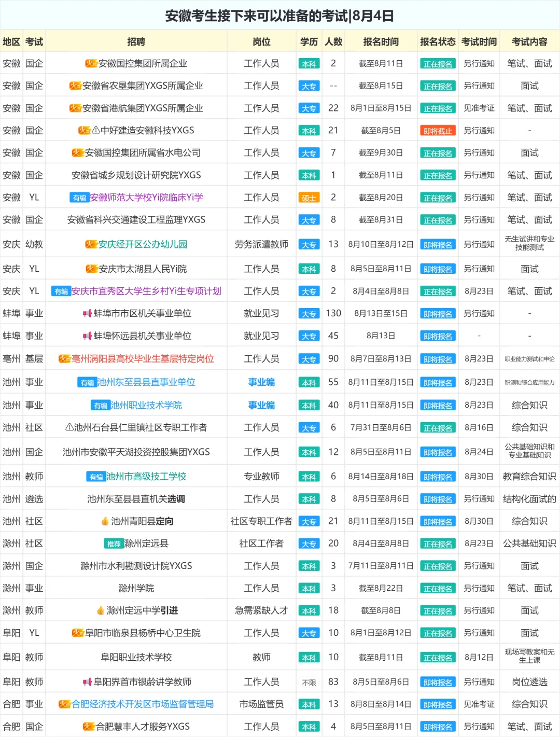The image size is (560, 737).
Task: Click the 考试内容 column header
Action: [x=529, y=41]
